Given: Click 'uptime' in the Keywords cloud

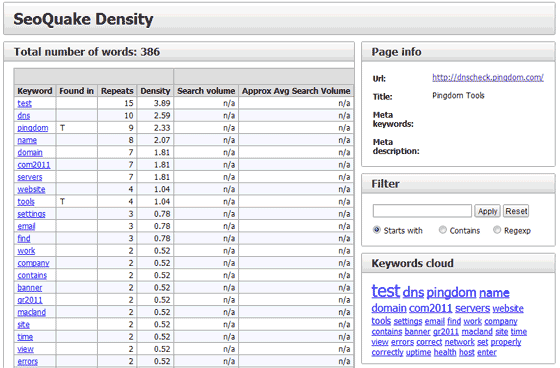Looking at the screenshot, I should pyautogui.click(x=419, y=353).
